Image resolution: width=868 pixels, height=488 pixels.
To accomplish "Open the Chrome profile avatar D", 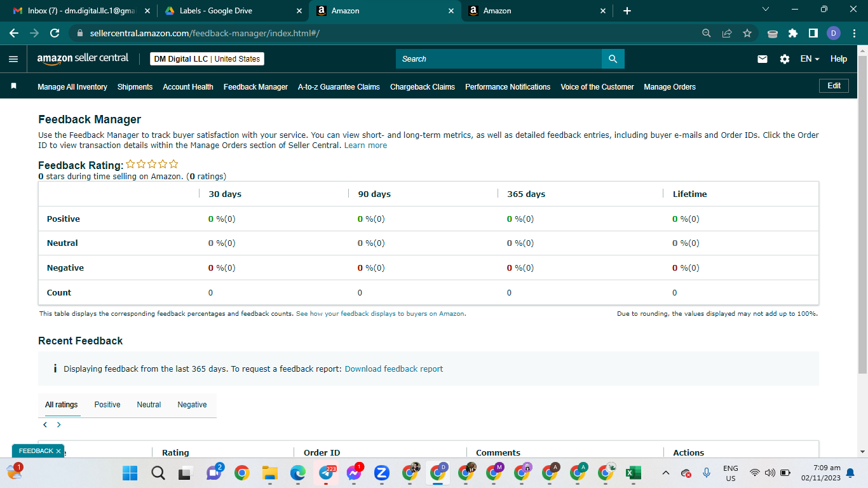I will point(834,33).
